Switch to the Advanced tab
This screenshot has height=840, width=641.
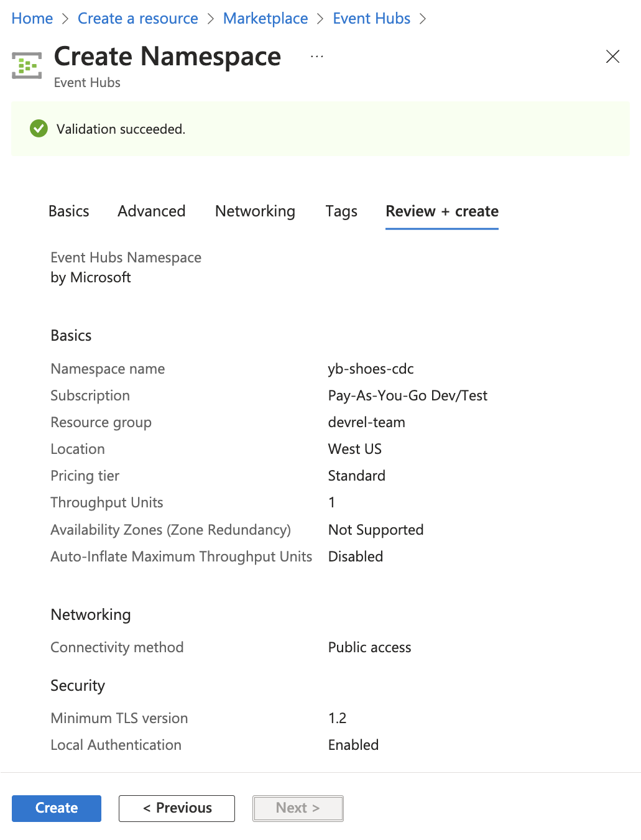[151, 211]
